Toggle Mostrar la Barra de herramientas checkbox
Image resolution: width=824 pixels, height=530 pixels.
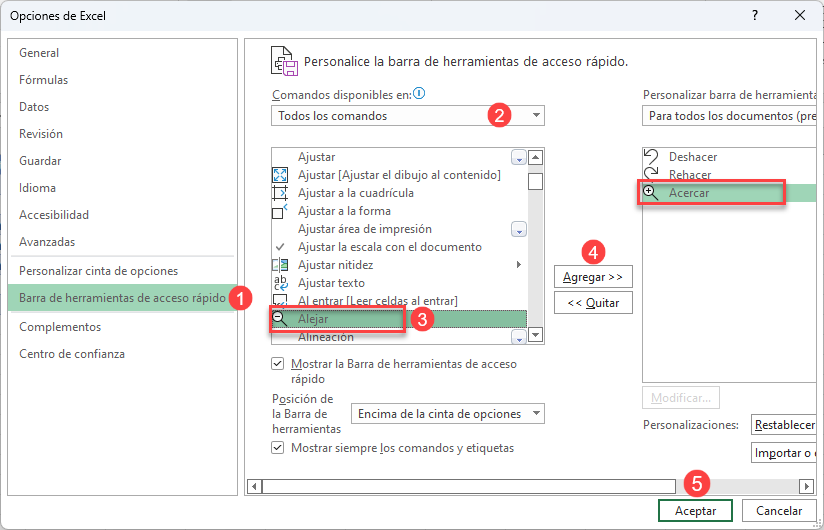click(x=277, y=363)
